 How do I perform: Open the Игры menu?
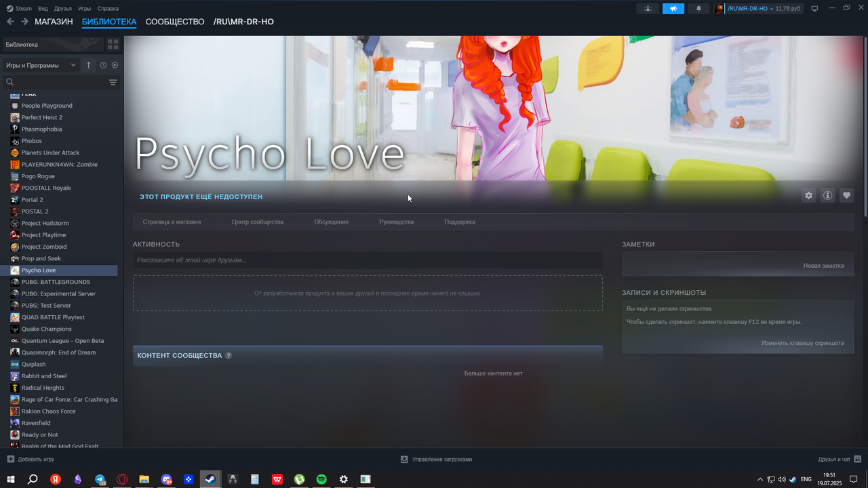point(85,9)
